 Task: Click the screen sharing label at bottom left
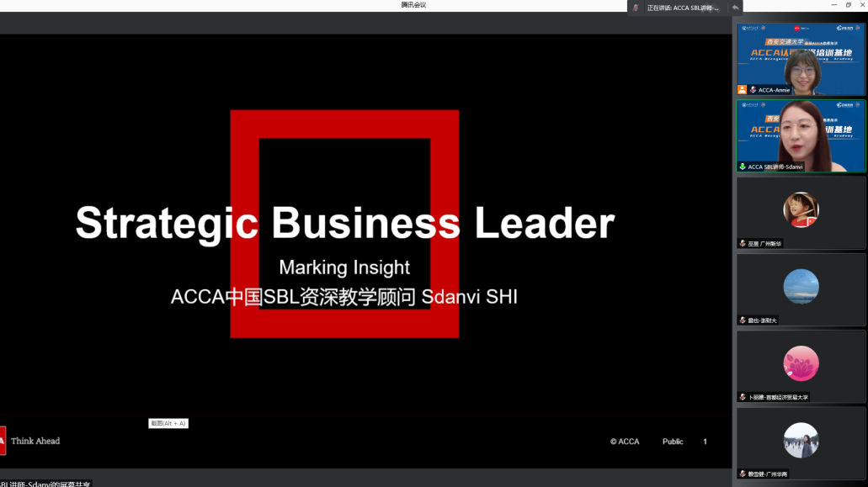[x=46, y=483]
